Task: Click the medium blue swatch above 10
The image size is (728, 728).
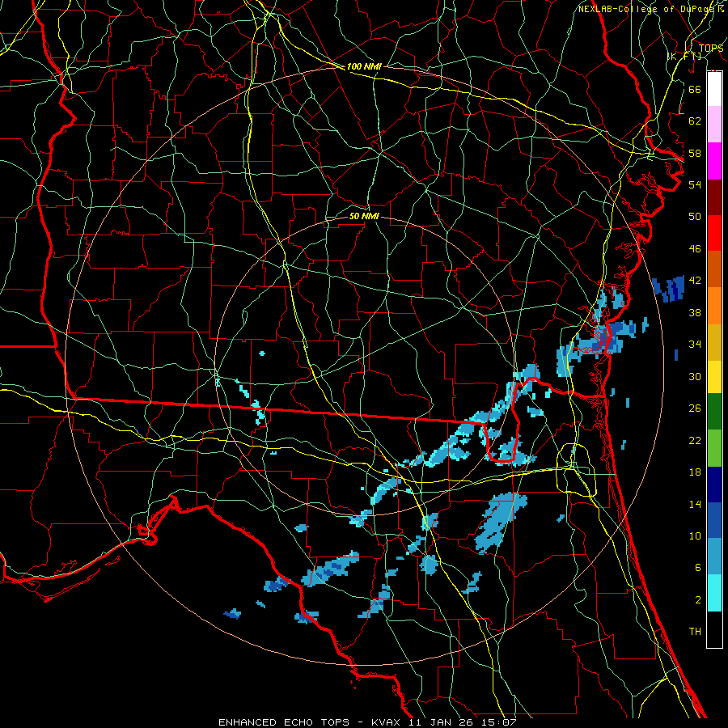Action: (714, 520)
